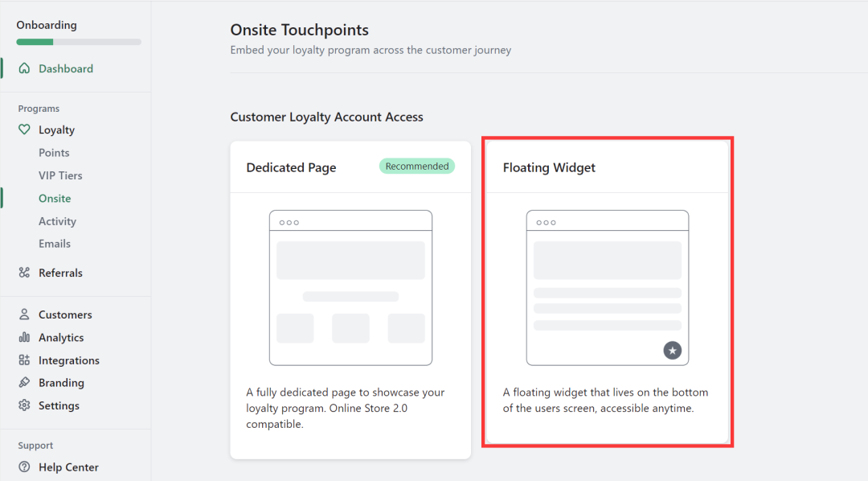868x481 pixels.
Task: Click the Integrations grid icon
Action: click(x=24, y=360)
